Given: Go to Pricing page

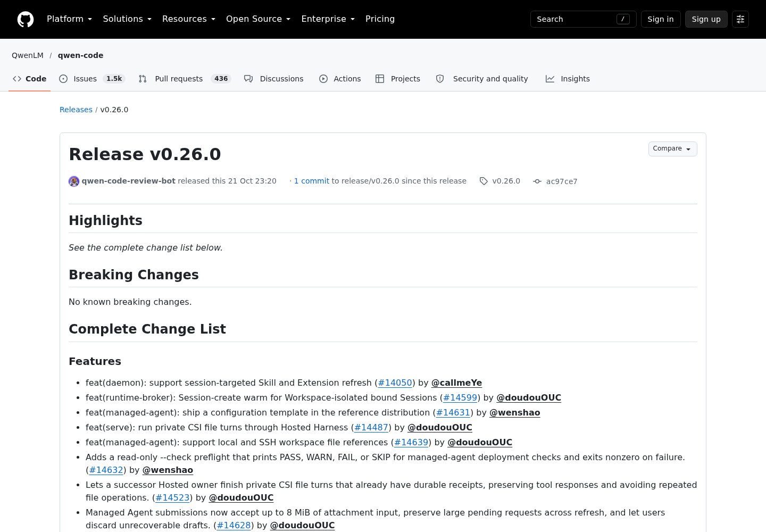Looking at the screenshot, I should tap(380, 19).
